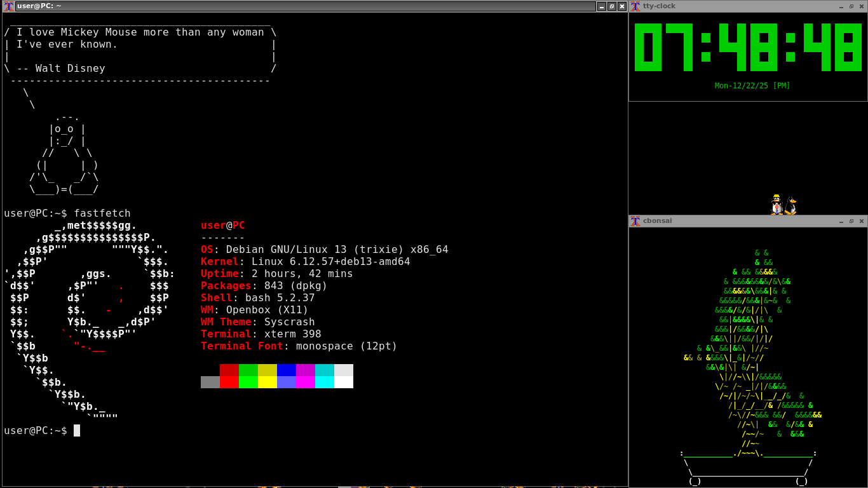This screenshot has width=868, height=488.
Task: Minimize the tty-clock window
Action: (x=841, y=6)
